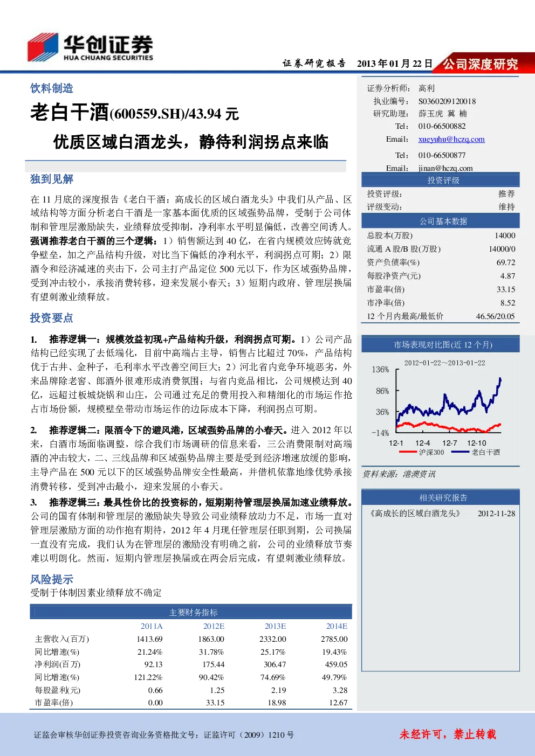Viewport: 535px width, 756px height.
Task: Click growth value 121.22%
Action: (148, 677)
